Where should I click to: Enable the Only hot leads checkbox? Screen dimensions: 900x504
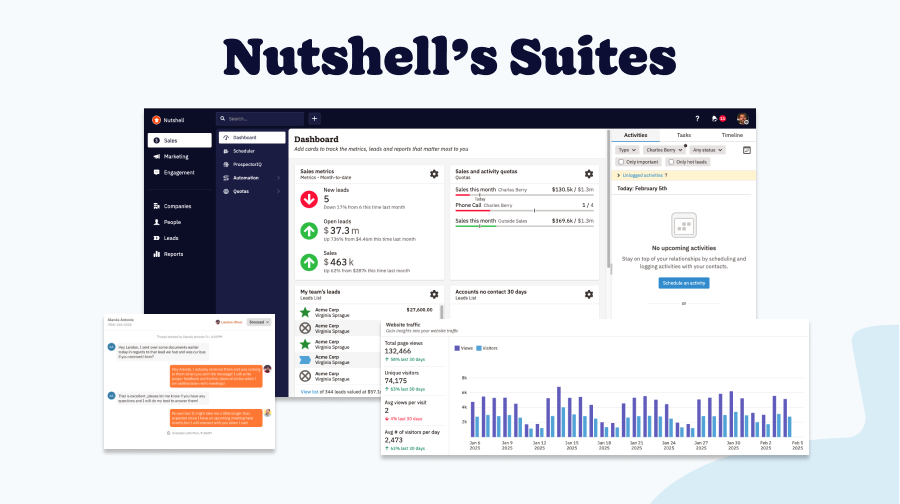668,161
